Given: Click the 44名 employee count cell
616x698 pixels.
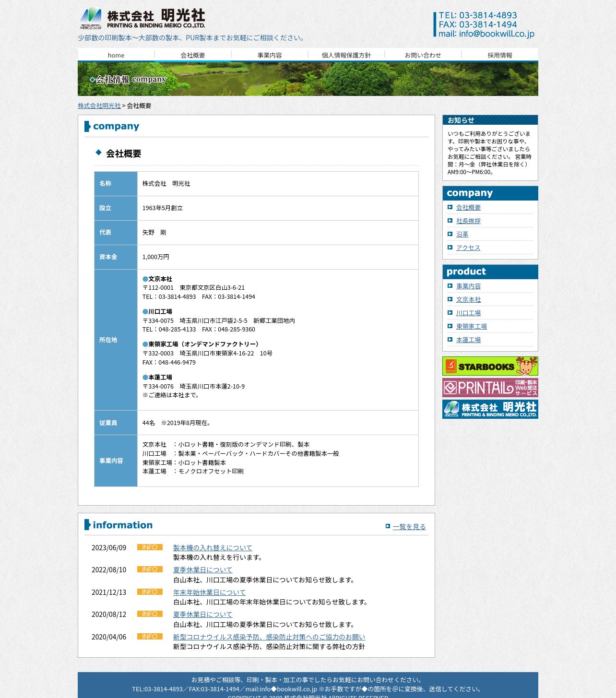Looking at the screenshot, I should point(278,423).
